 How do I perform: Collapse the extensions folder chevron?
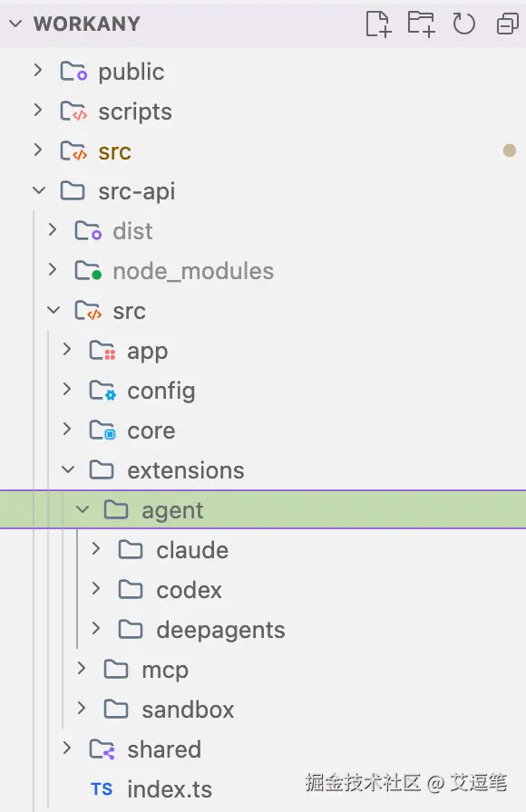[68, 469]
